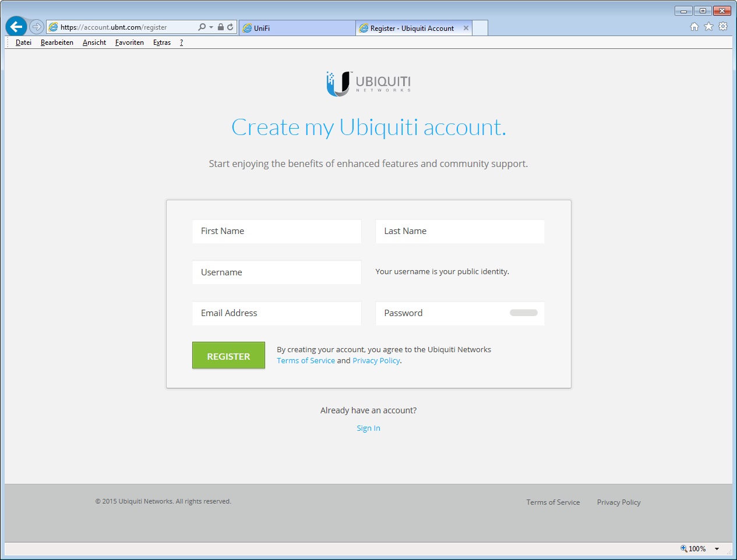Viewport: 737px width, 560px height.
Task: Open a new blank tab
Action: point(480,28)
